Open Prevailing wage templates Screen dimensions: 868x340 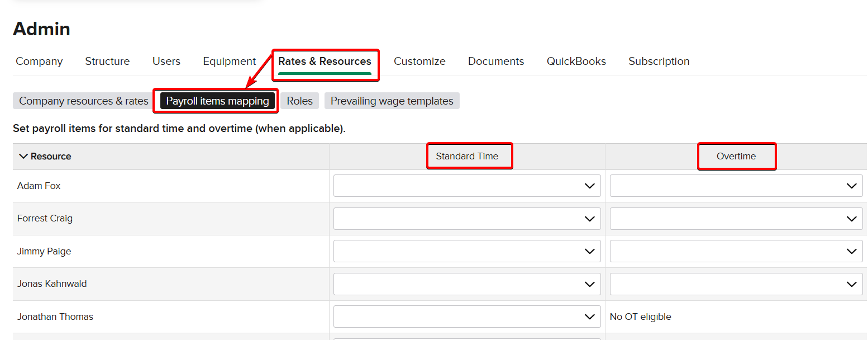pyautogui.click(x=392, y=101)
